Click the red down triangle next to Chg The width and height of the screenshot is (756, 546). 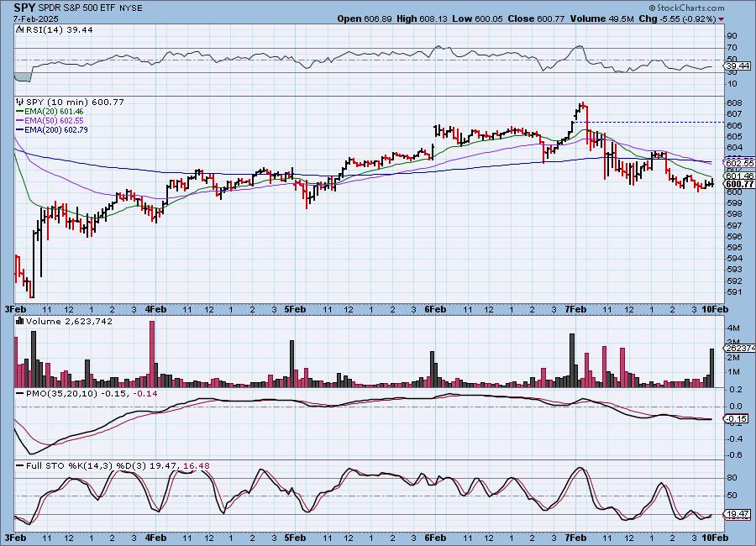point(722,19)
